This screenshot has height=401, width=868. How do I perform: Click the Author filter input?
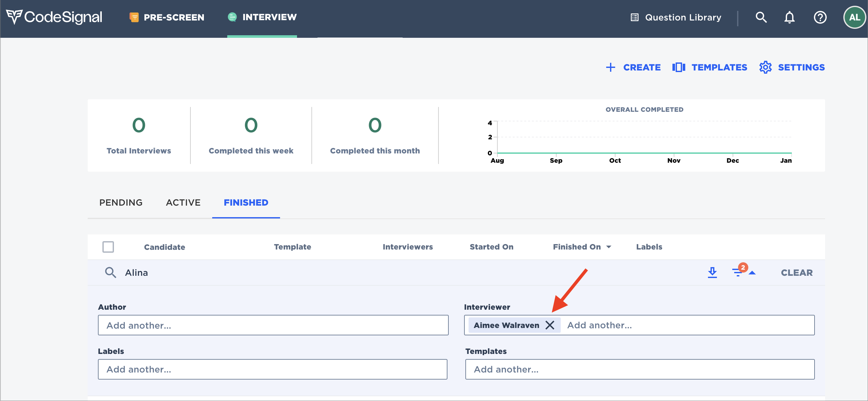click(x=273, y=325)
